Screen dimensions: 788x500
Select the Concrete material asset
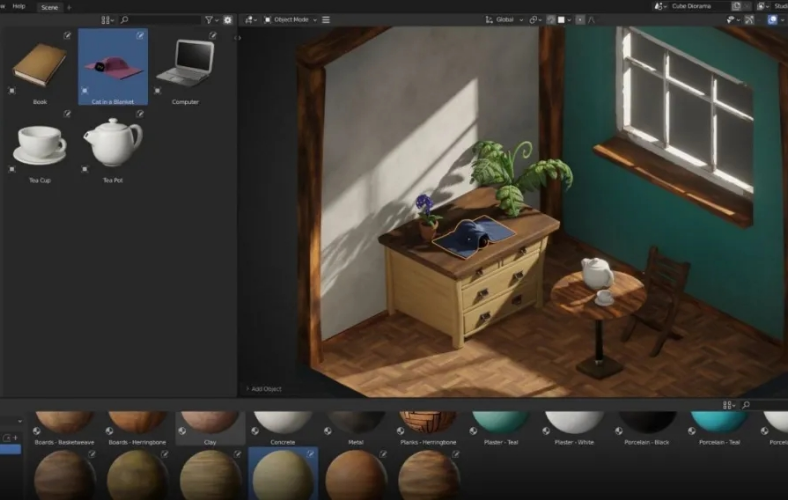pos(282,428)
